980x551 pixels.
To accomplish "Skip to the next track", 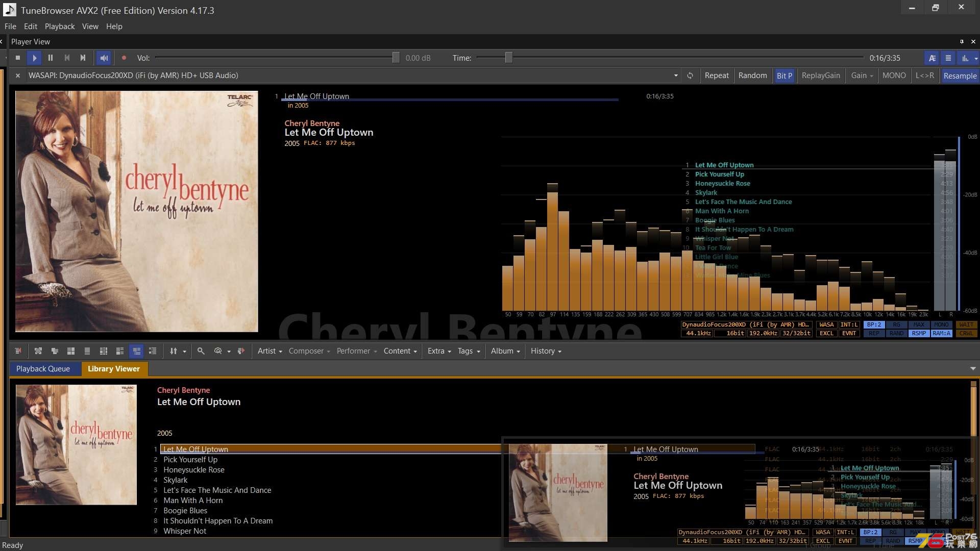I will (x=83, y=58).
